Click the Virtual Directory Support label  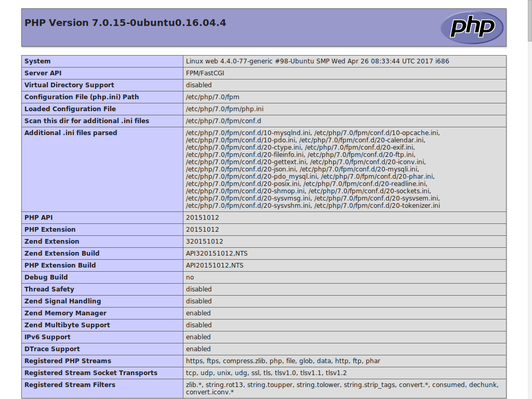(69, 85)
